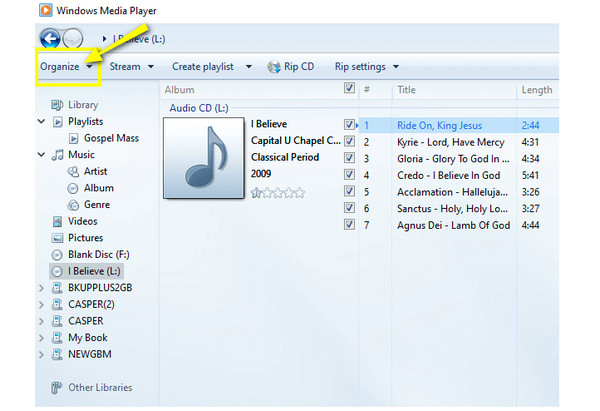Image resolution: width=600 pixels, height=411 pixels.
Task: Expand the BKUPPLUS2GB device node
Action: [41, 288]
